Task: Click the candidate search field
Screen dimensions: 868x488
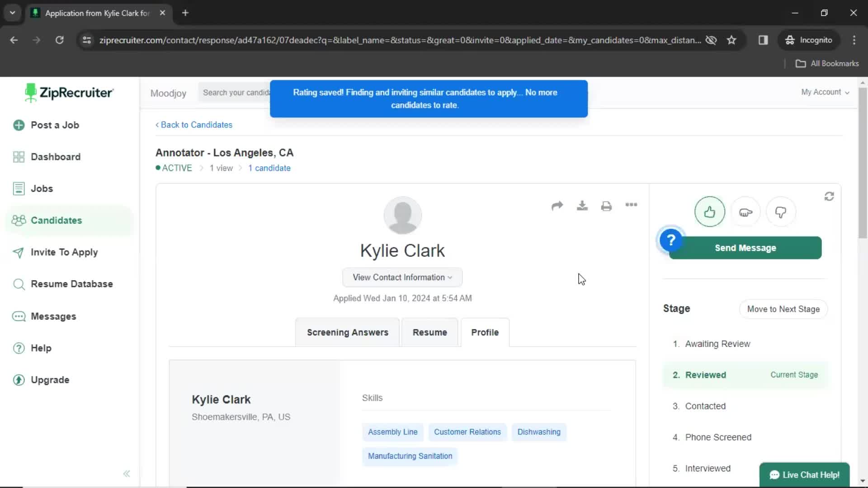Action: click(x=234, y=93)
